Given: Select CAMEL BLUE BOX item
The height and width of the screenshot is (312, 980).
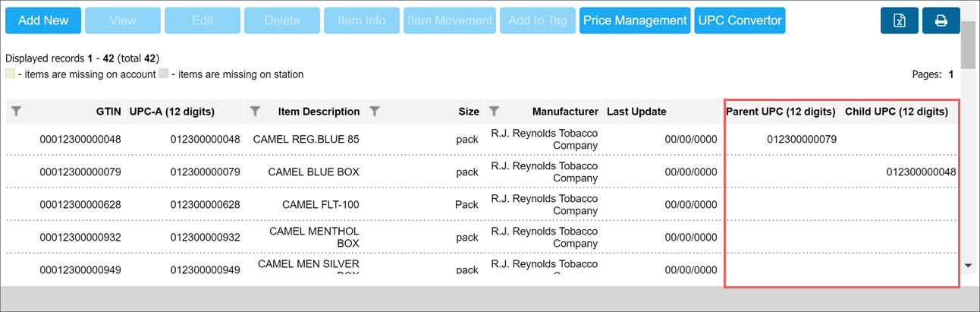Looking at the screenshot, I should coord(313,172).
